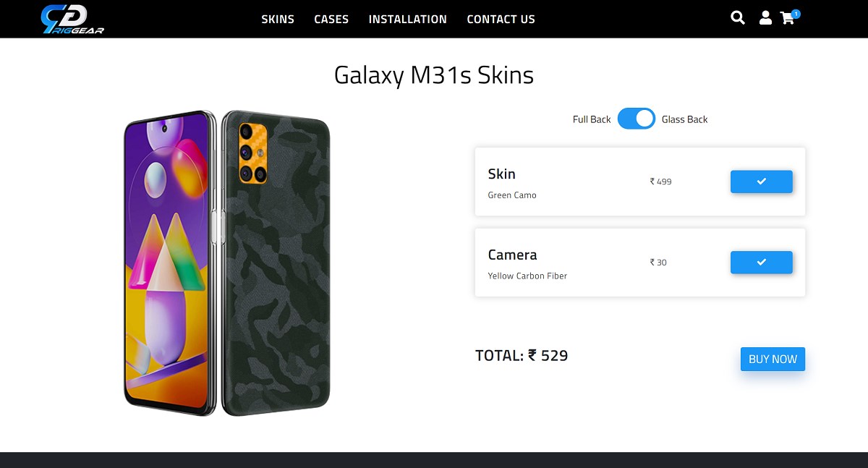
Task: Click the BUY NOW button
Action: click(773, 359)
